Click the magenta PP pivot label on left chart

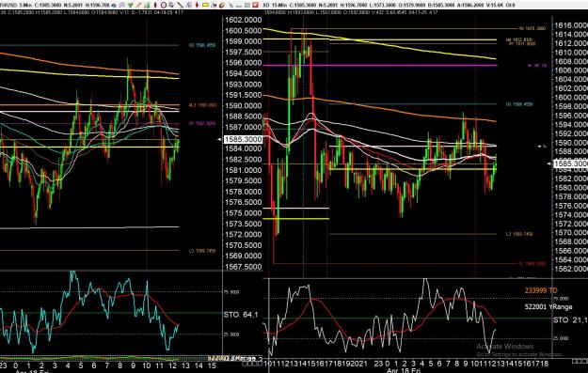tap(202, 123)
